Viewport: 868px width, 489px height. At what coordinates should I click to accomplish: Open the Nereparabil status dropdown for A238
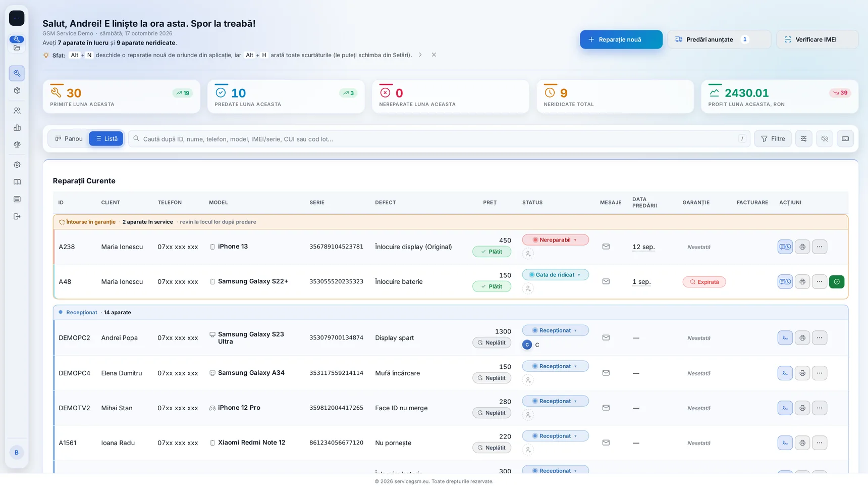555,240
